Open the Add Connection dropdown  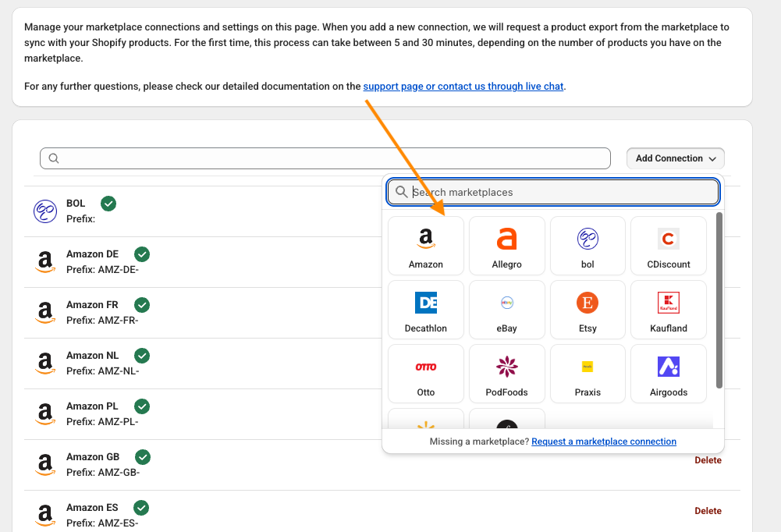pyautogui.click(x=676, y=158)
